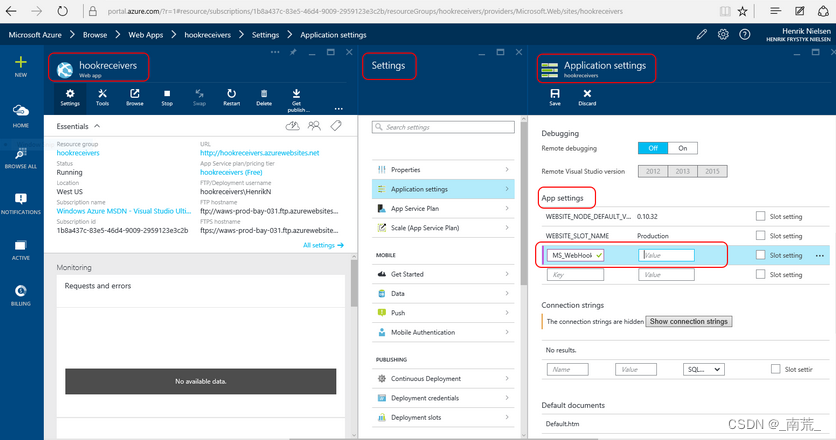Select Visual Studio version 2013
This screenshot has width=836, height=440.
[x=682, y=171]
